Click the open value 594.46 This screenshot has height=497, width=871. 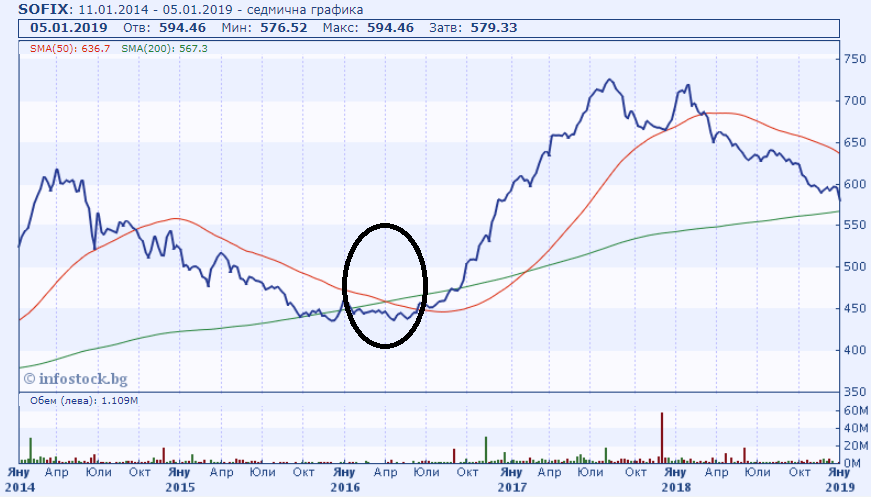click(182, 28)
